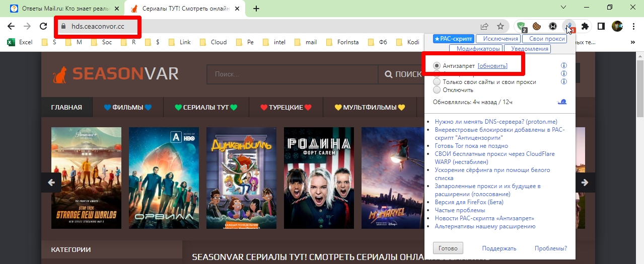Screen dimensions: 644x264
Task: Click the ПОИСК search button
Action: point(403,74)
